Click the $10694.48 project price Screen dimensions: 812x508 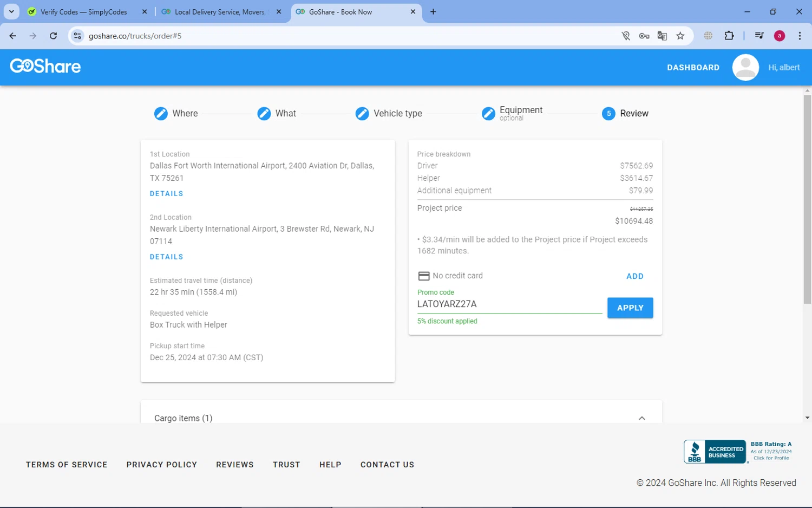634,221
